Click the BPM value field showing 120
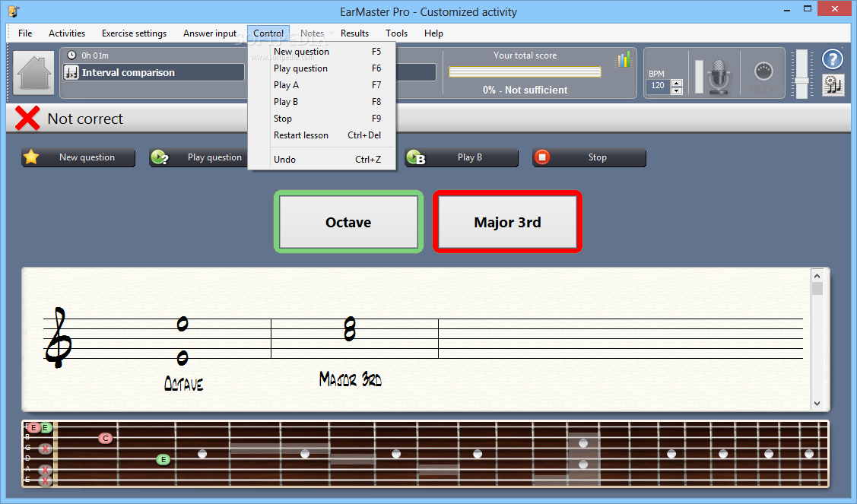 pos(659,86)
